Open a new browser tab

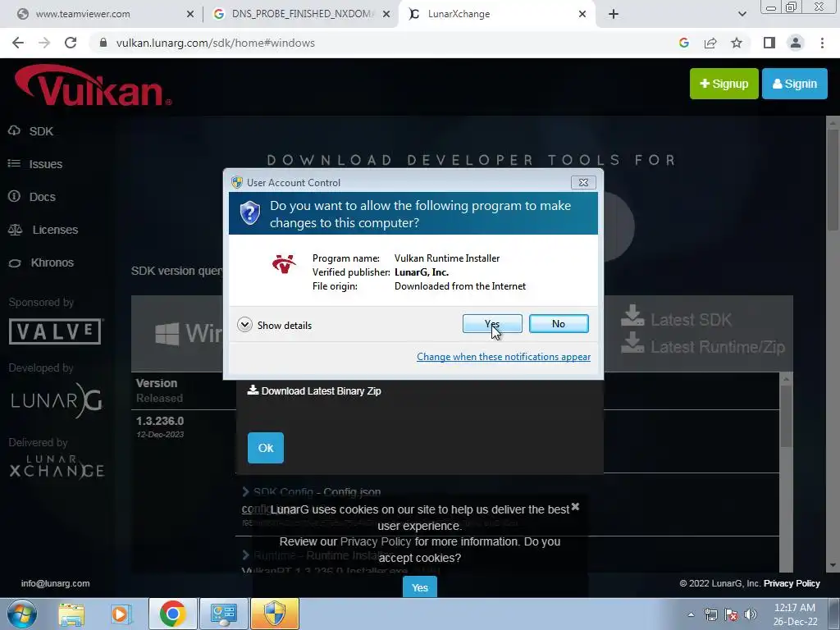pyautogui.click(x=614, y=14)
